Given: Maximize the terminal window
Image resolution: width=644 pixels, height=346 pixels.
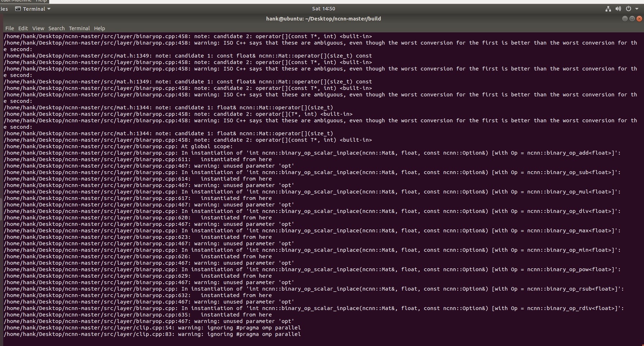Looking at the screenshot, I should pyautogui.click(x=632, y=19).
